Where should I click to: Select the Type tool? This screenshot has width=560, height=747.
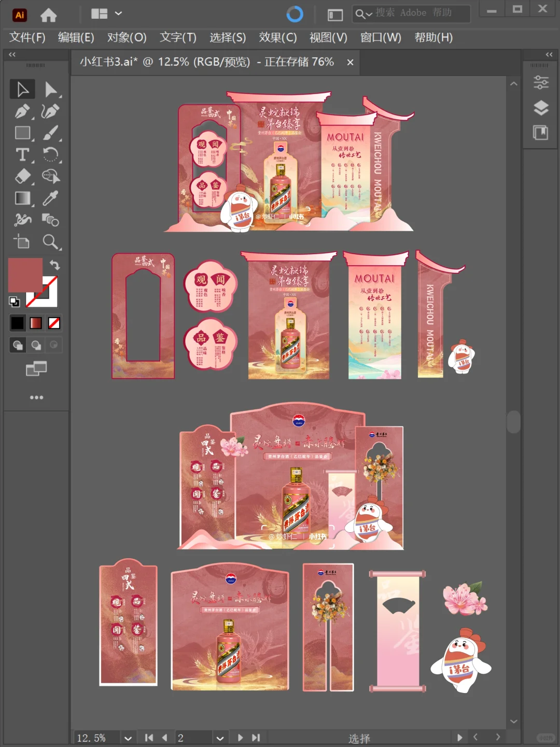(22, 155)
